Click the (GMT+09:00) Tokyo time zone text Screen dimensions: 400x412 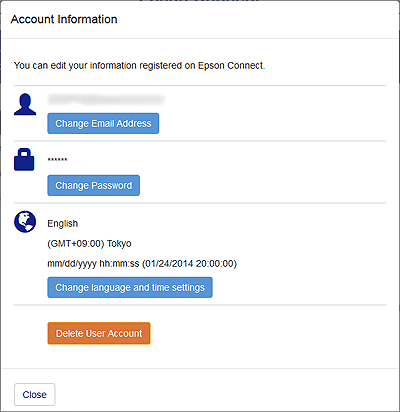(x=89, y=244)
